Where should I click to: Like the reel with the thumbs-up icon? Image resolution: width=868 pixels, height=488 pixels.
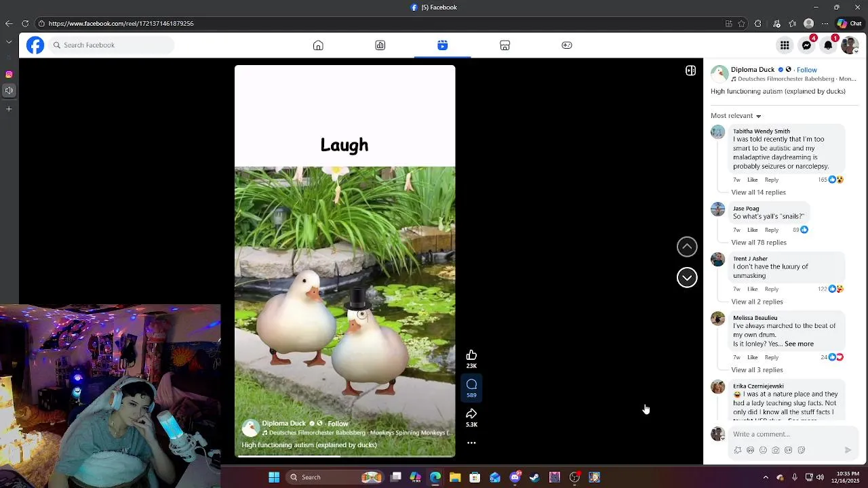(471, 355)
